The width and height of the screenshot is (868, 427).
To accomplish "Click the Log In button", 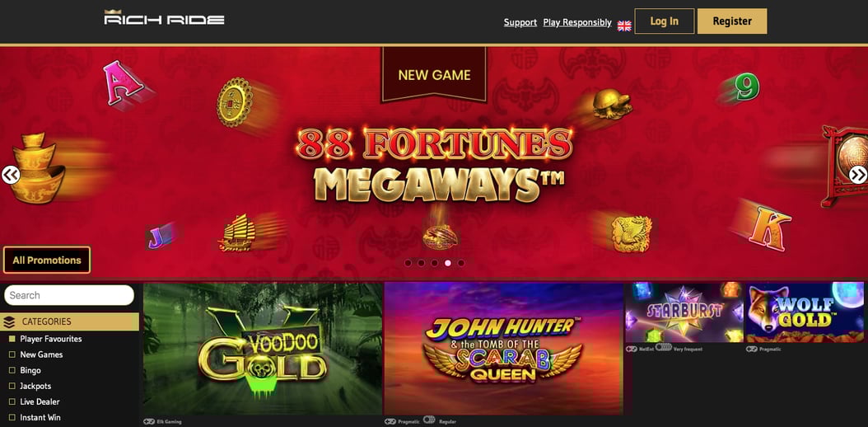I will [x=665, y=21].
